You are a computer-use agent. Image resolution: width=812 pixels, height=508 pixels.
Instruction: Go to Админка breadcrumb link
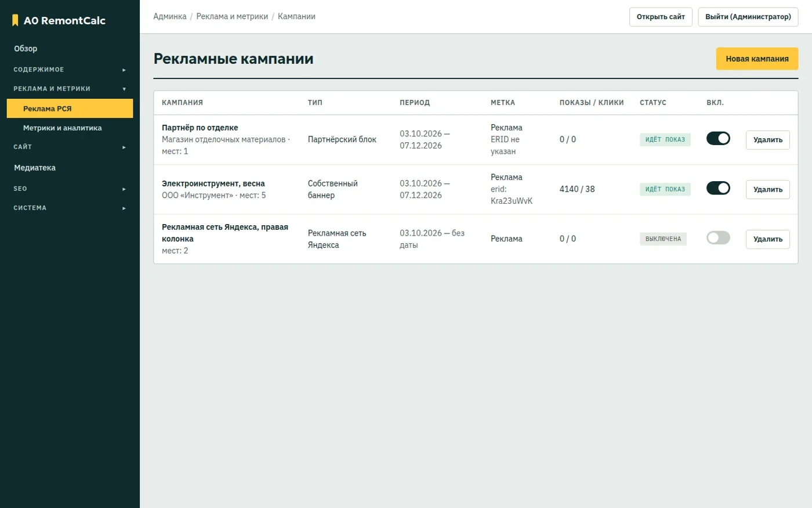[170, 16]
